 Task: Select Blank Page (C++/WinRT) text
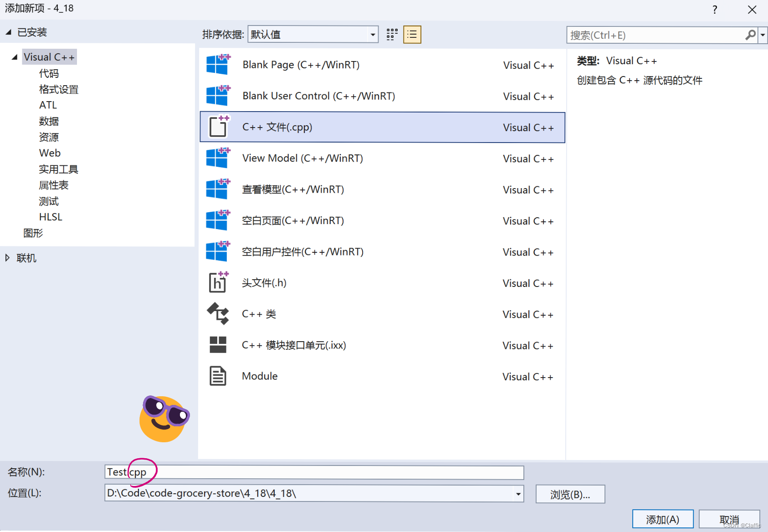coord(301,65)
